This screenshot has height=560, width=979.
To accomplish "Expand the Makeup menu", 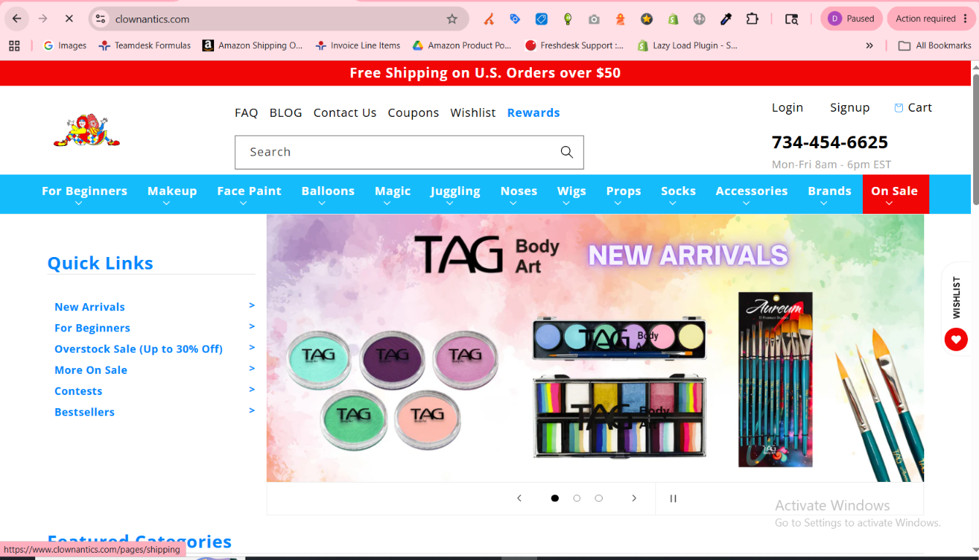I will tap(172, 194).
